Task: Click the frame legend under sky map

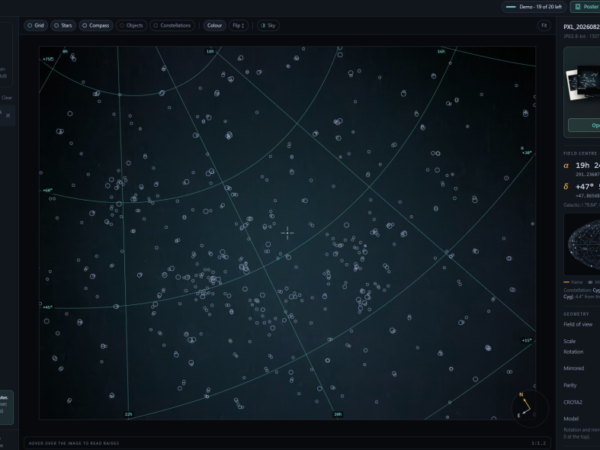Action: click(573, 282)
